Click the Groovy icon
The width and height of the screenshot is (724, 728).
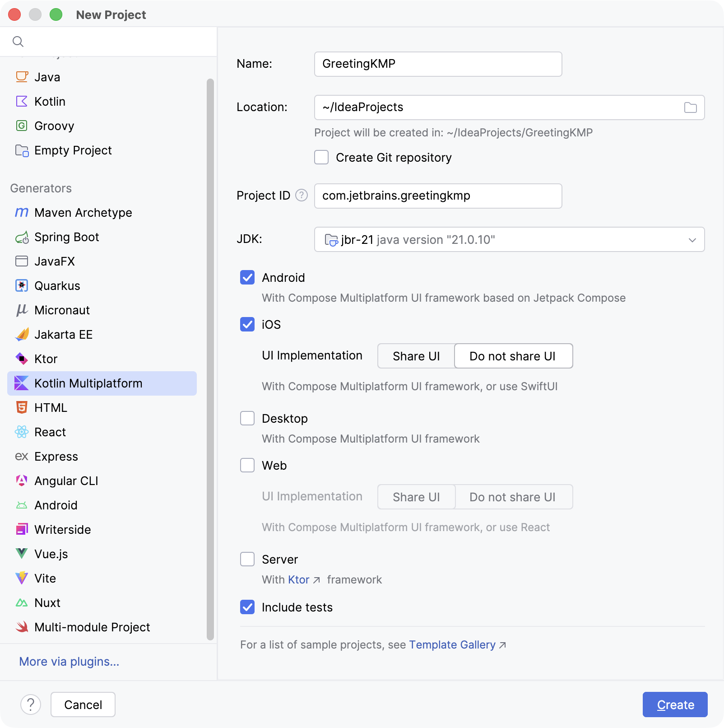[22, 126]
